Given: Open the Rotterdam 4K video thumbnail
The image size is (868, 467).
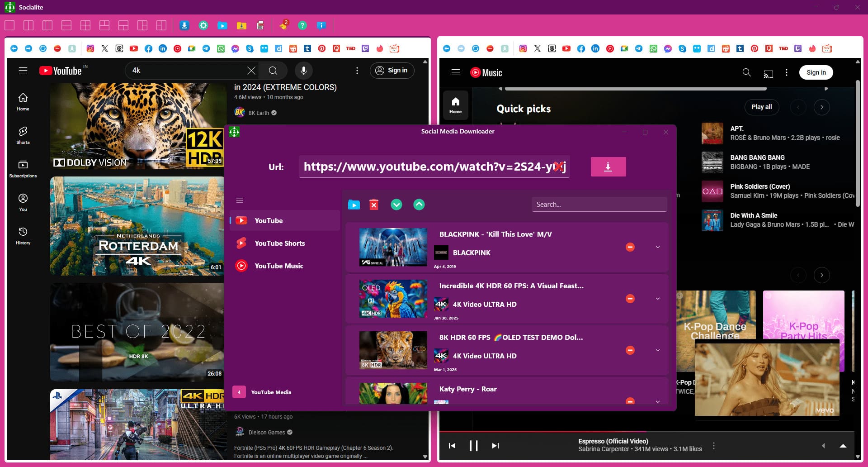Looking at the screenshot, I should tap(137, 226).
